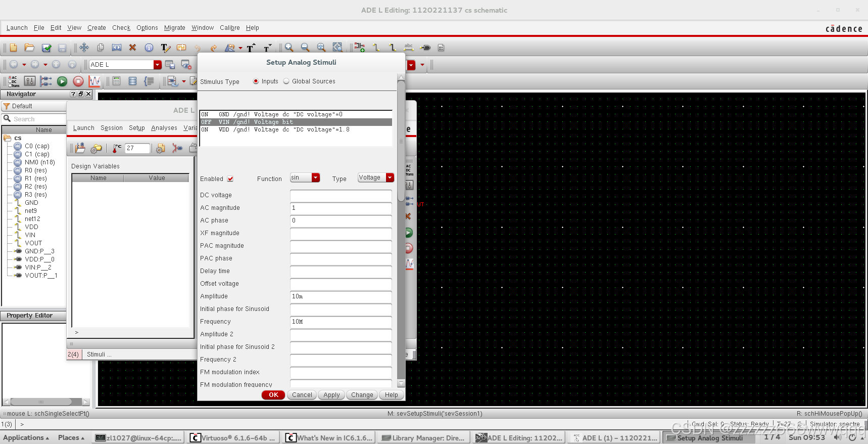Select NM0 (n18) in Navigator tree
The height and width of the screenshot is (444, 868).
(x=39, y=162)
